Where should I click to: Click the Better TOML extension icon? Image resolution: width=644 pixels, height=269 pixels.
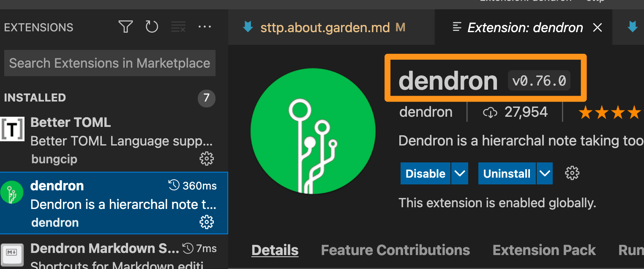pyautogui.click(x=12, y=129)
